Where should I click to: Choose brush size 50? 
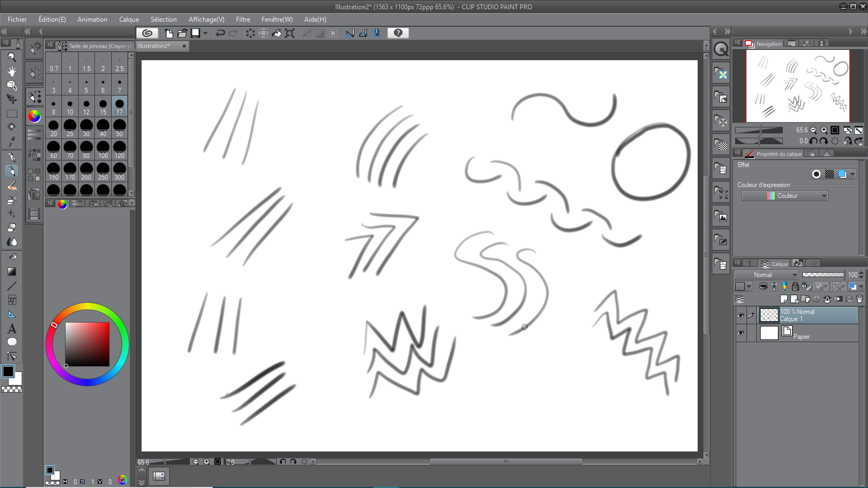(x=119, y=128)
